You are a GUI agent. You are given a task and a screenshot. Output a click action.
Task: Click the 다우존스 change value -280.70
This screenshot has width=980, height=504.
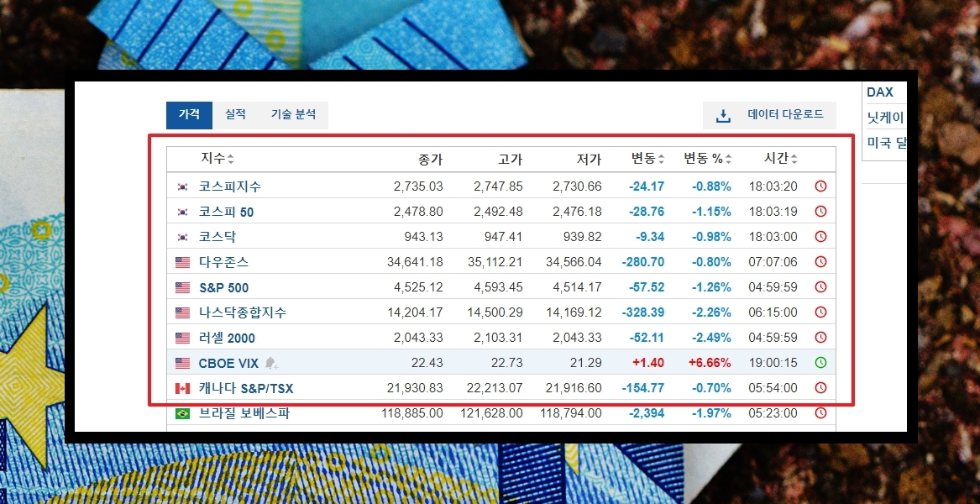643,263
